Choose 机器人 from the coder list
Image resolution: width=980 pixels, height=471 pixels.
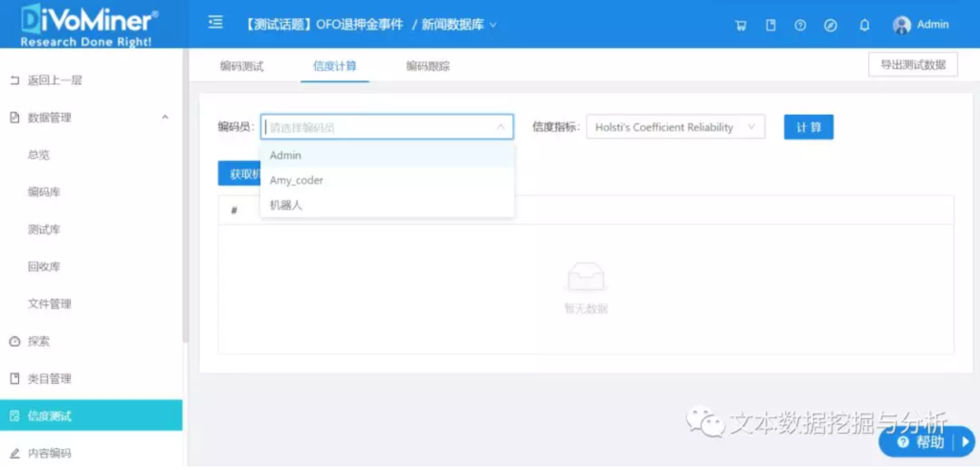coord(387,205)
